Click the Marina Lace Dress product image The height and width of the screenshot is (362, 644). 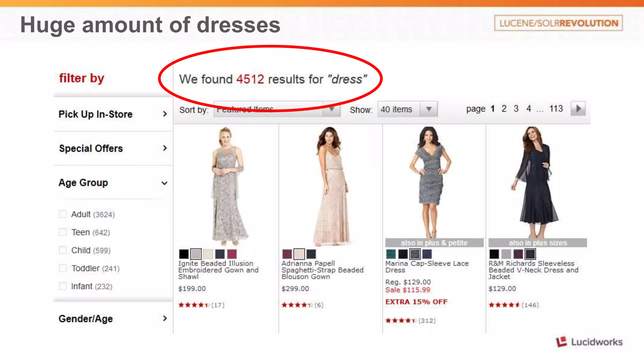[x=430, y=182]
